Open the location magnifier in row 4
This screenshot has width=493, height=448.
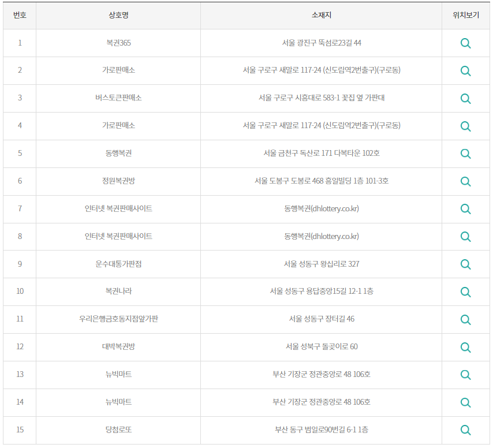[465, 126]
